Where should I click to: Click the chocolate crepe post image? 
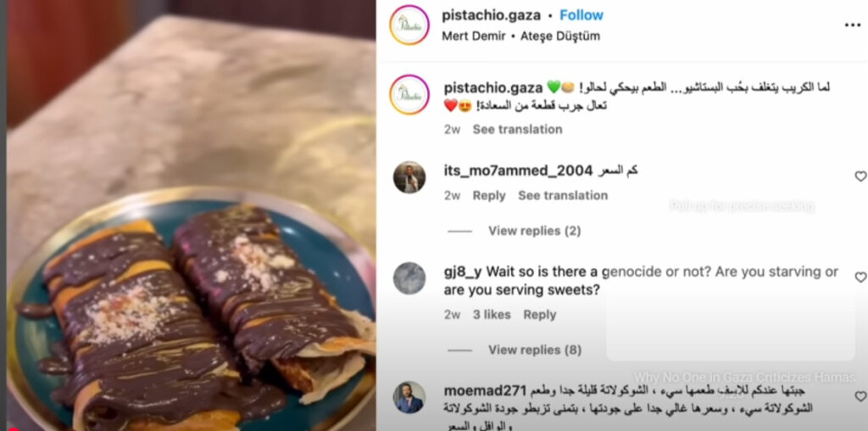(191, 215)
